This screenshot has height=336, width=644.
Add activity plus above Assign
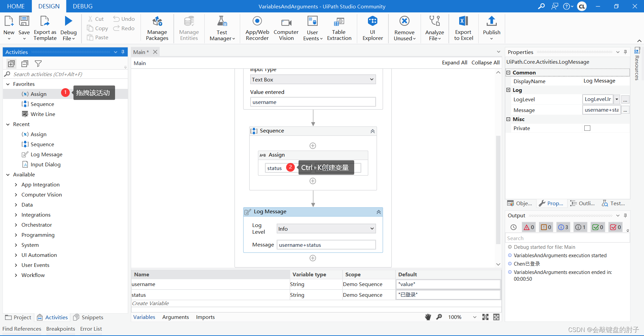click(313, 146)
